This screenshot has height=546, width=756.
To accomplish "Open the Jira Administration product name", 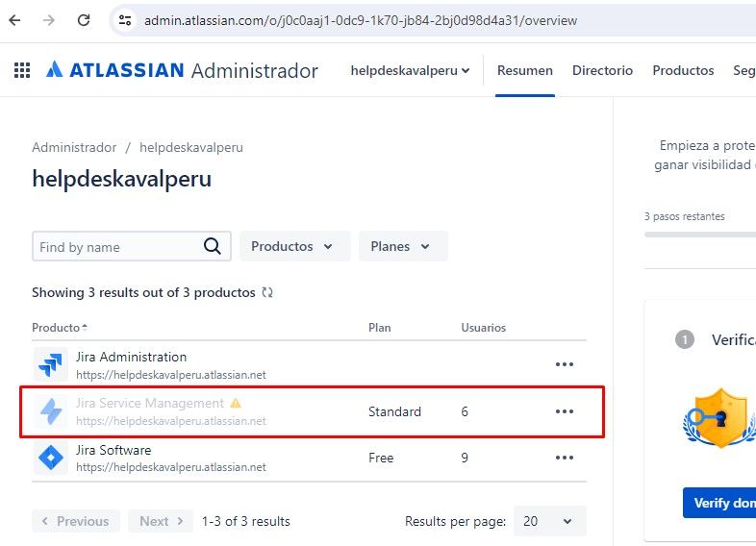I will pos(131,357).
